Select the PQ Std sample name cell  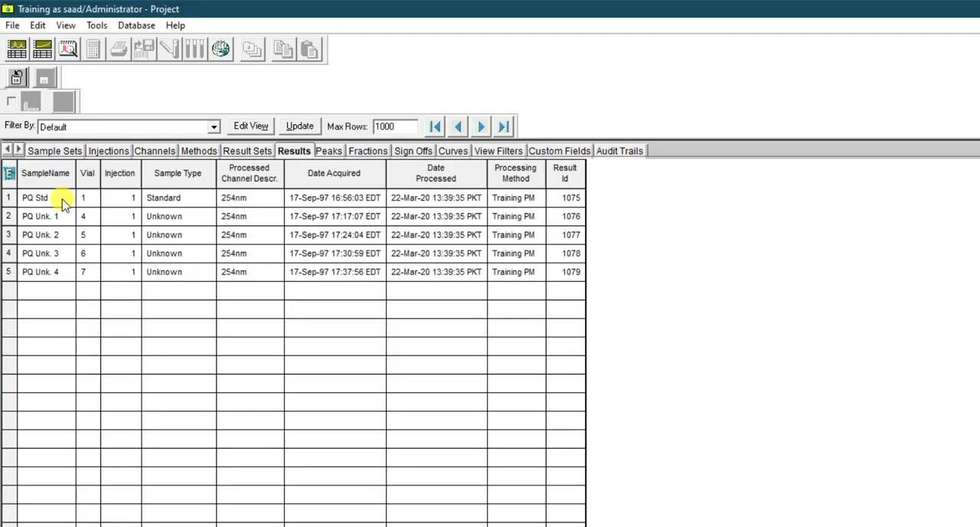(46, 198)
